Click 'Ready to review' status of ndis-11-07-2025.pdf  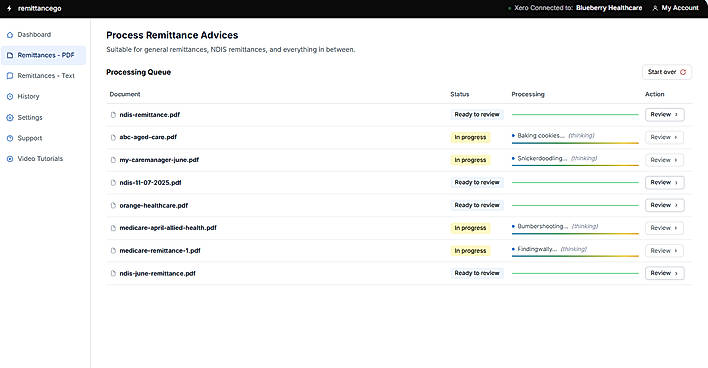[x=477, y=182]
